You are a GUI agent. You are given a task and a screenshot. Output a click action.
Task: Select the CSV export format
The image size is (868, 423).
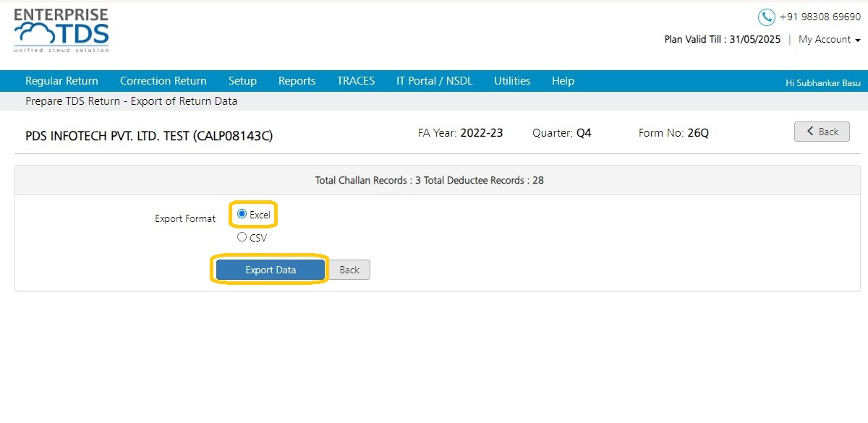point(242,236)
